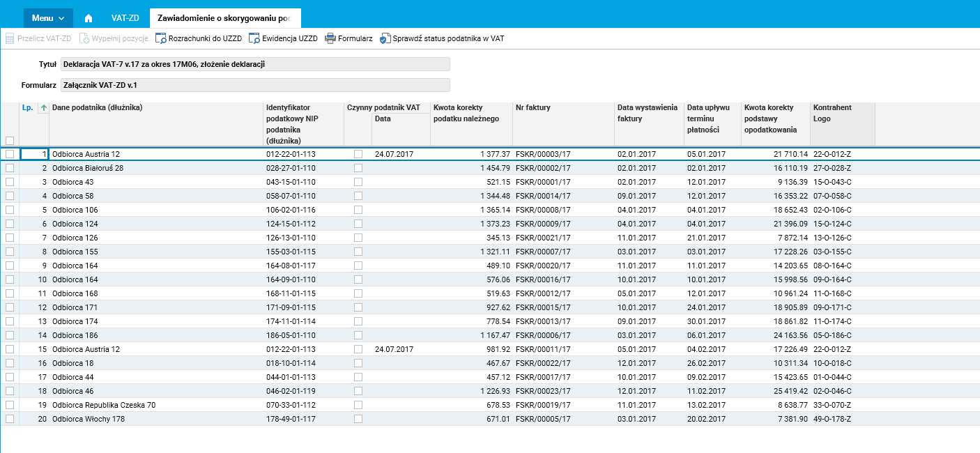The width and height of the screenshot is (980, 453).
Task: Switch to the VAT-ZD tab
Action: pos(125,18)
